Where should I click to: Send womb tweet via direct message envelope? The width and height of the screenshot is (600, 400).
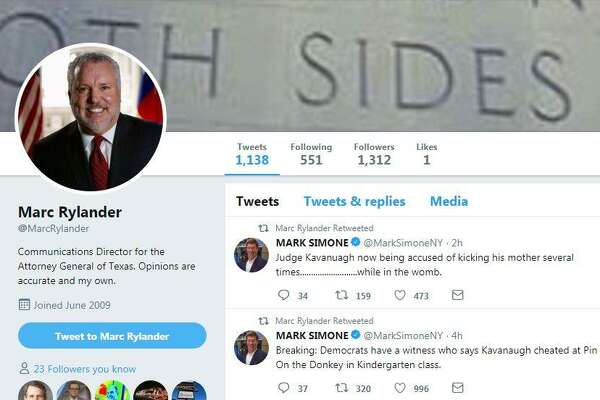458,295
